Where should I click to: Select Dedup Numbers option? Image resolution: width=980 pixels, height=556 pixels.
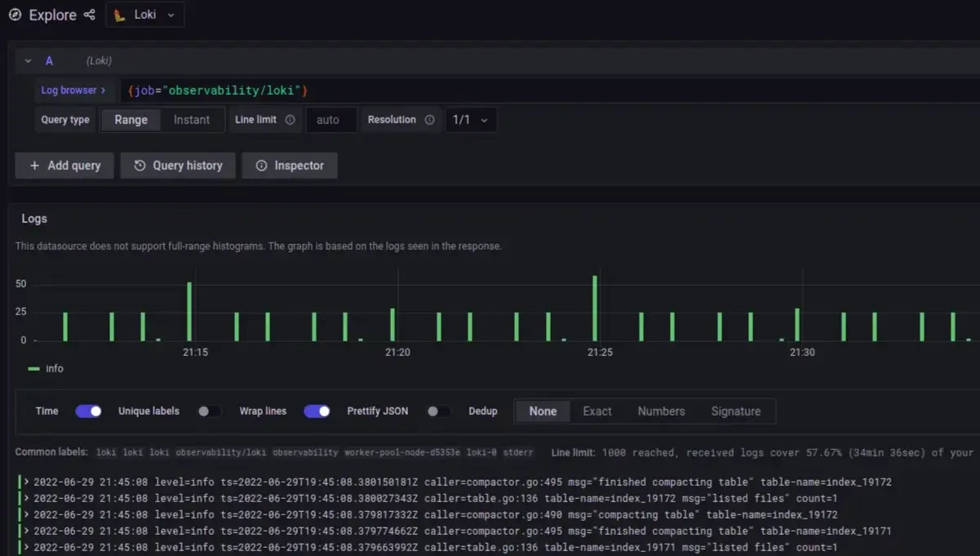coord(661,411)
